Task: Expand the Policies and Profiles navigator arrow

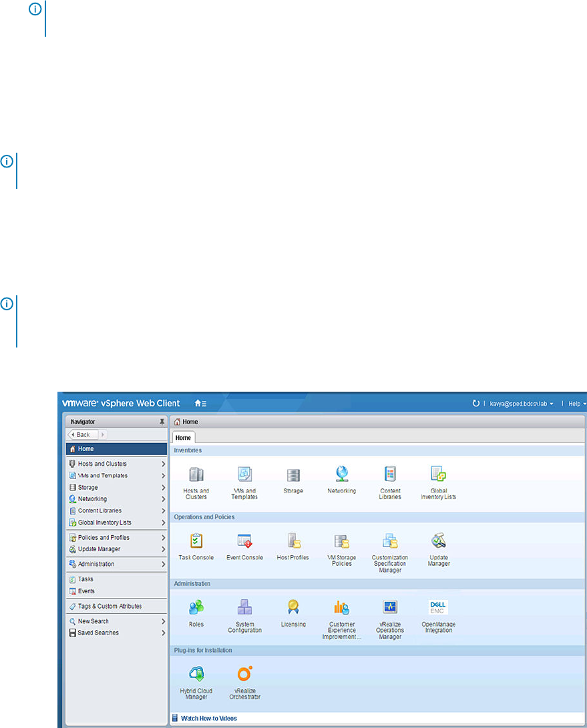Action: coord(163,538)
